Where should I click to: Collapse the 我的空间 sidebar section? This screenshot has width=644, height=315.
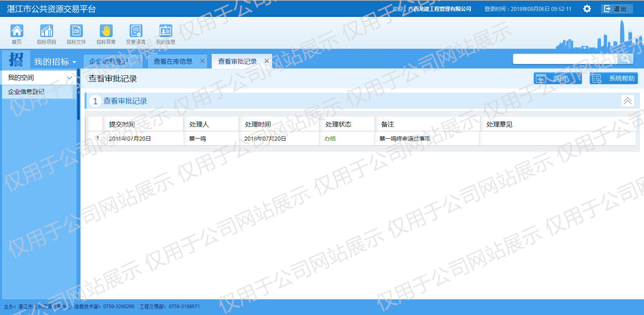tap(69, 78)
